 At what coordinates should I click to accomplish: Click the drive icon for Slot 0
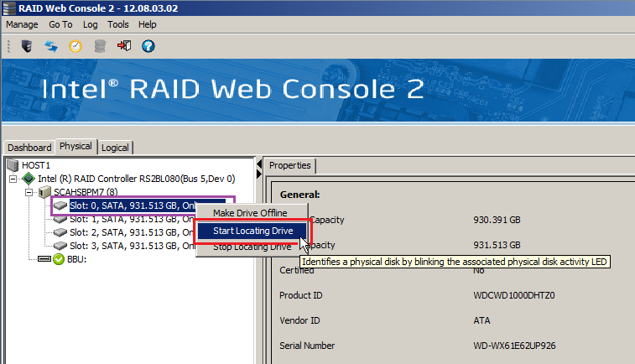point(60,205)
